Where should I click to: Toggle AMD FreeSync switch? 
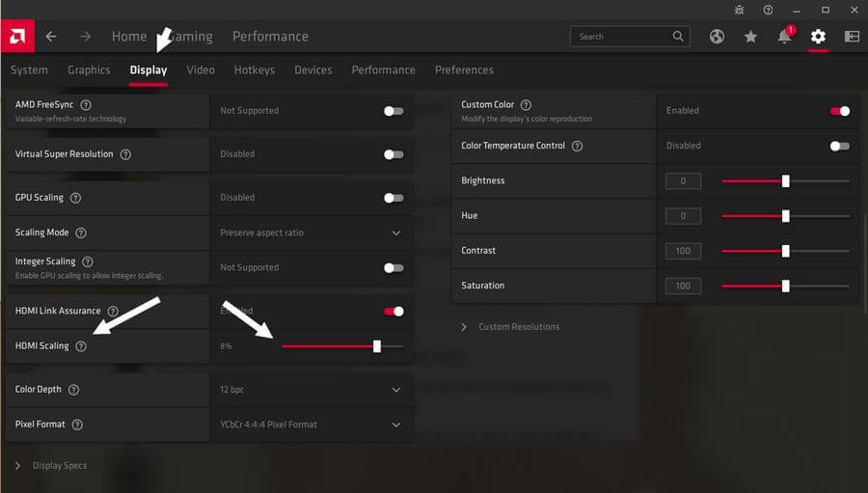pos(393,111)
